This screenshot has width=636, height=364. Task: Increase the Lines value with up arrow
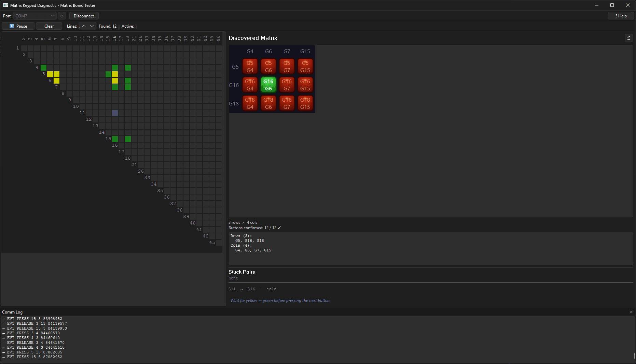(84, 26)
